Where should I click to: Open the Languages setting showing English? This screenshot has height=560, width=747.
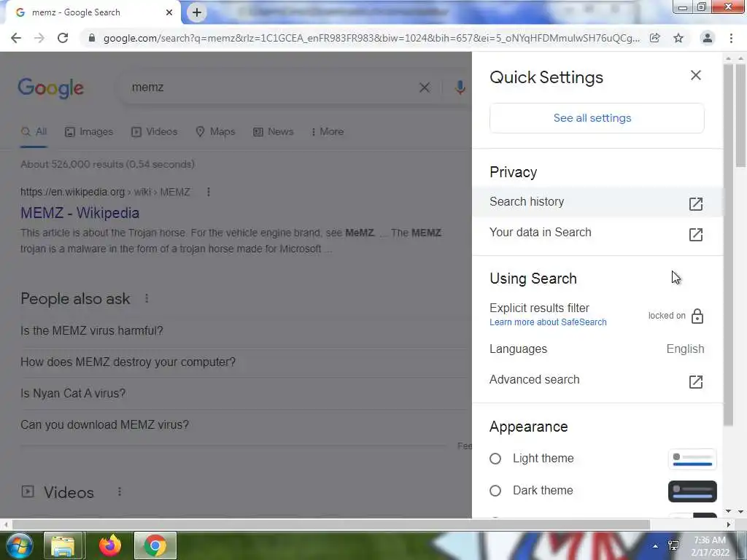(597, 349)
